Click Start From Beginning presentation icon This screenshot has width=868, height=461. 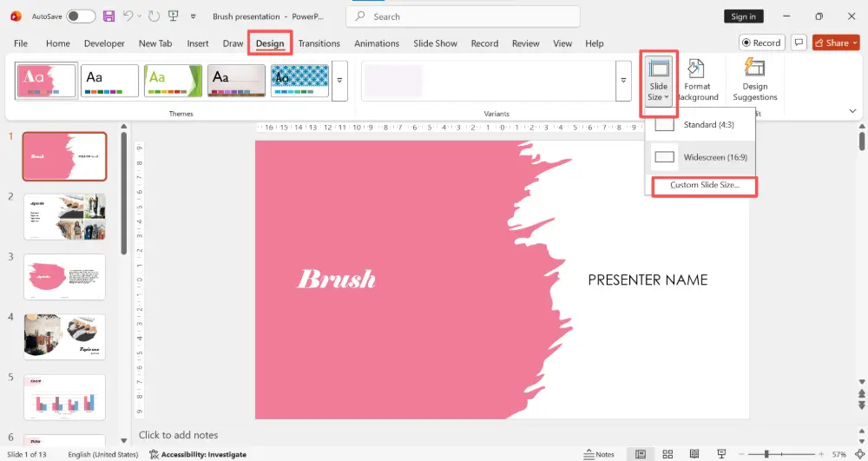(x=174, y=16)
